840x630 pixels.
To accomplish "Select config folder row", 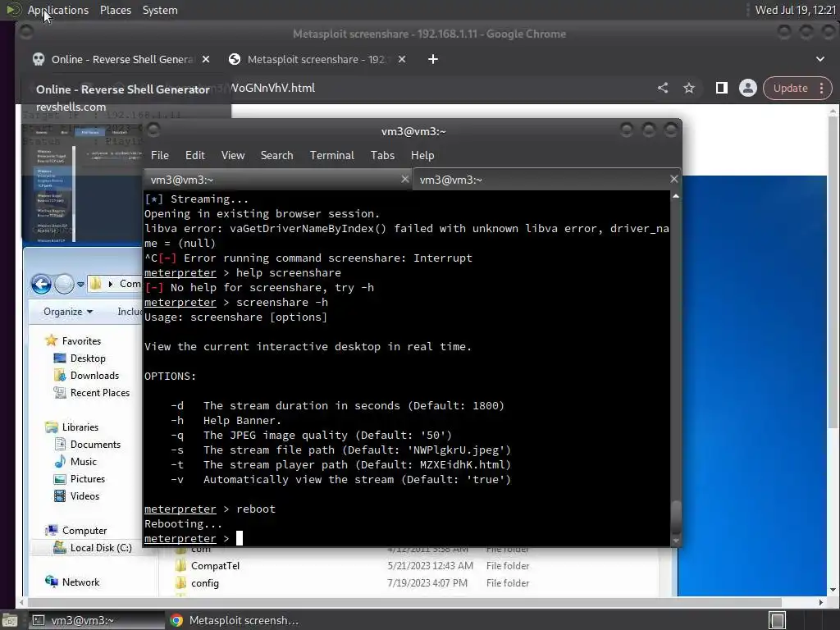I will [x=353, y=583].
